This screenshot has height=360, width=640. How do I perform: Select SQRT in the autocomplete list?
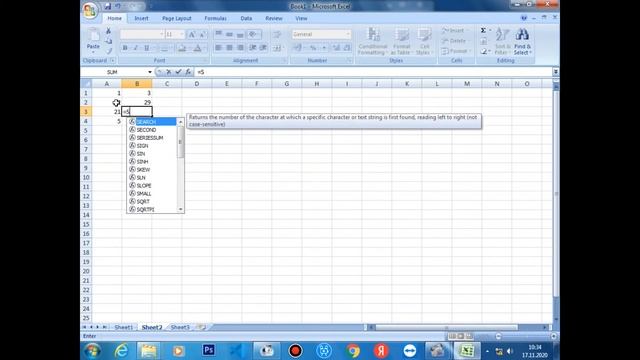pyautogui.click(x=152, y=202)
